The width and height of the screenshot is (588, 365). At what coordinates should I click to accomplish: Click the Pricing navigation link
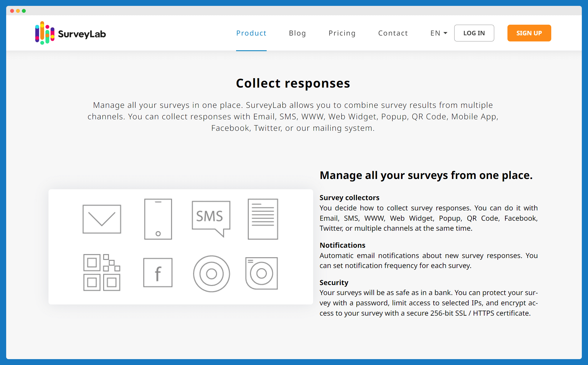coord(342,33)
